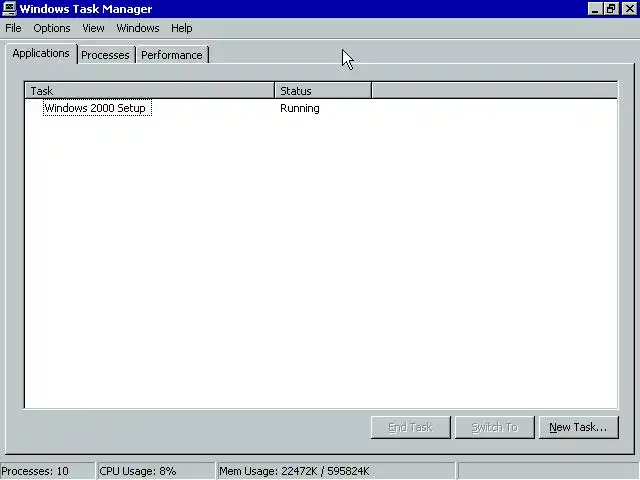Restore down the Task Manager window
Viewport: 640px width, 480px height.
pyautogui.click(x=611, y=9)
